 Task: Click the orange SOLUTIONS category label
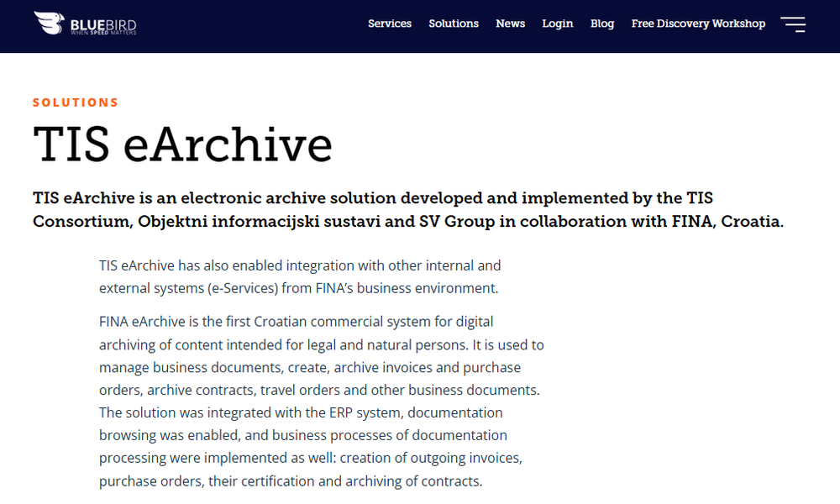[76, 102]
